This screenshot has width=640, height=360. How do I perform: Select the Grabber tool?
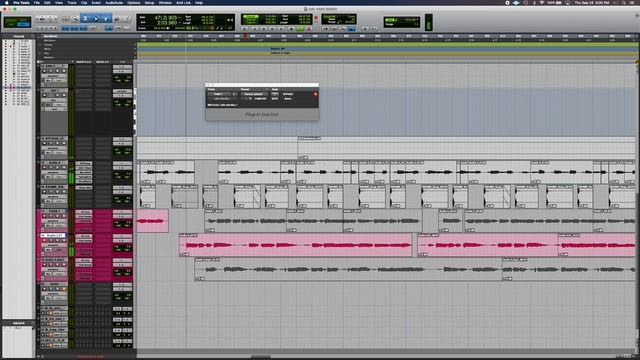tap(106, 19)
